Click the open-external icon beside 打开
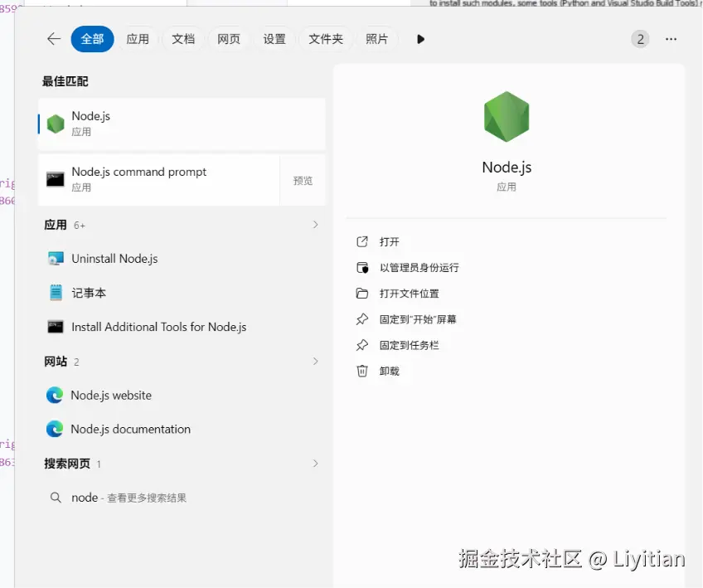 point(362,241)
